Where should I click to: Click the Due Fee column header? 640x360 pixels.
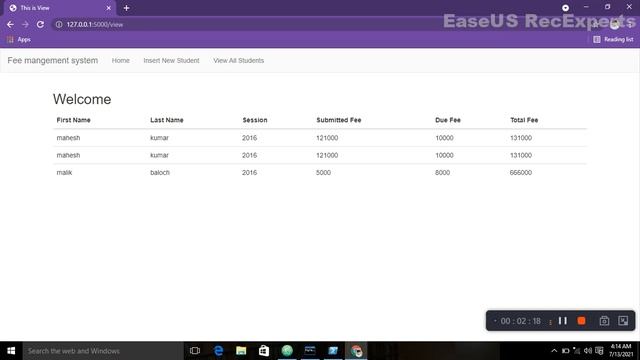click(448, 120)
